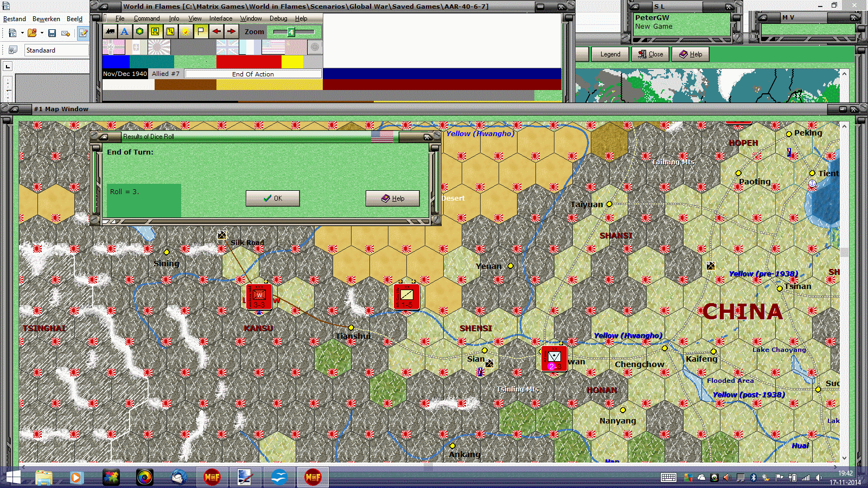Open the Debug menu

click(x=278, y=18)
